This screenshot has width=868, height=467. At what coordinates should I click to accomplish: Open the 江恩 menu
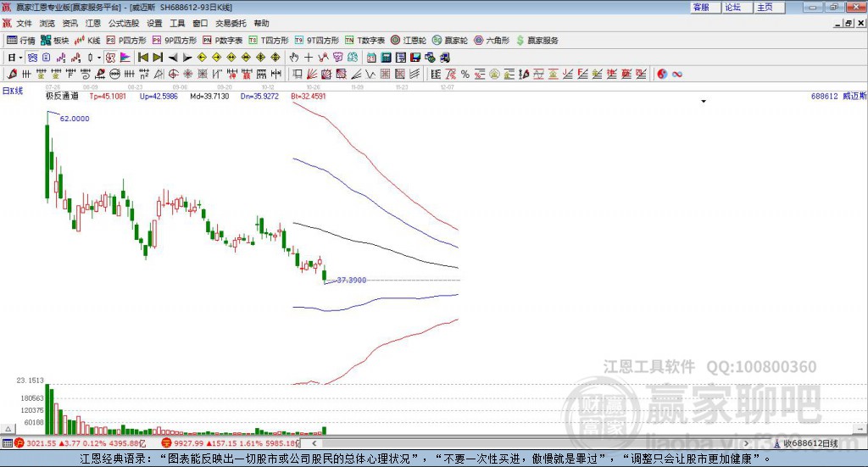tap(93, 23)
